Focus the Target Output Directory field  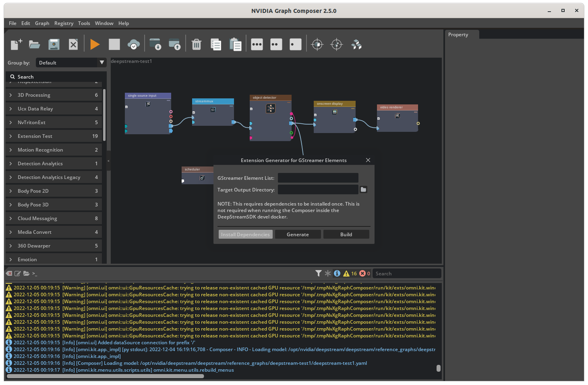318,189
